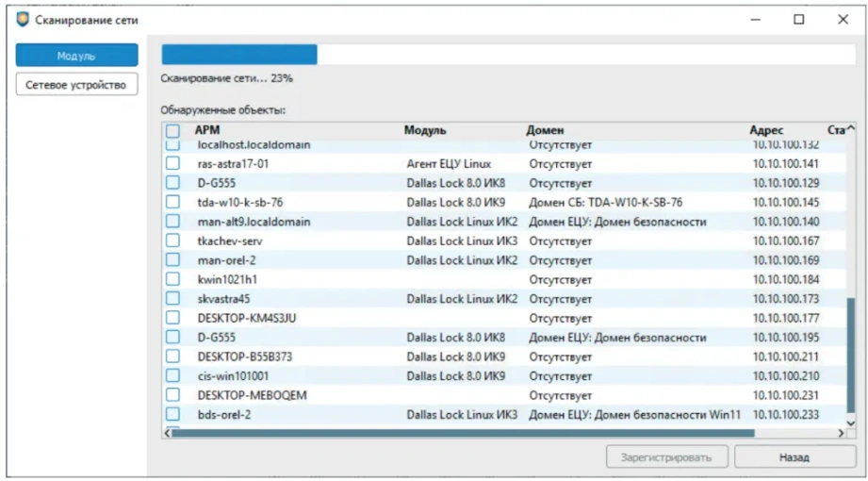This screenshot has width=868, height=481.
Task: Check the man-orel-2 row checkbox
Action: [172, 260]
